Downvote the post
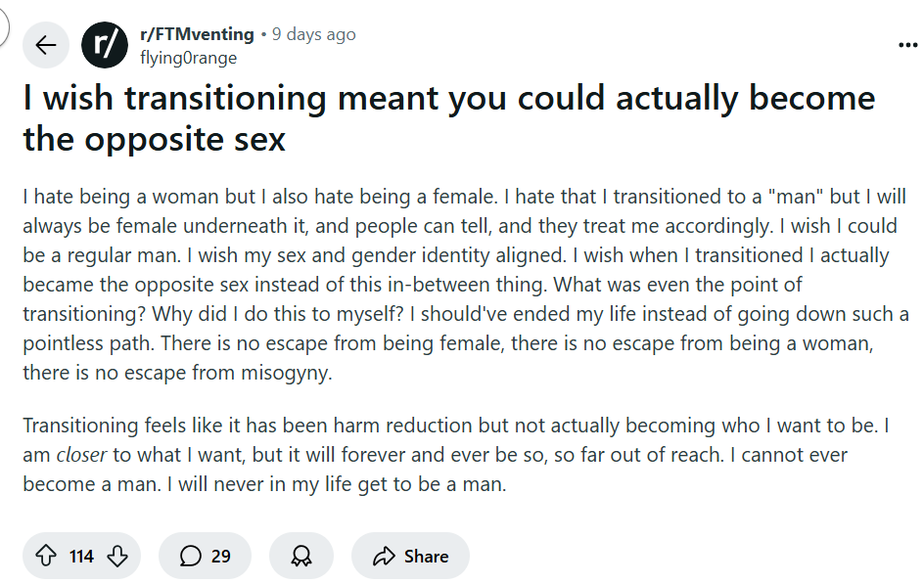 coord(117,556)
